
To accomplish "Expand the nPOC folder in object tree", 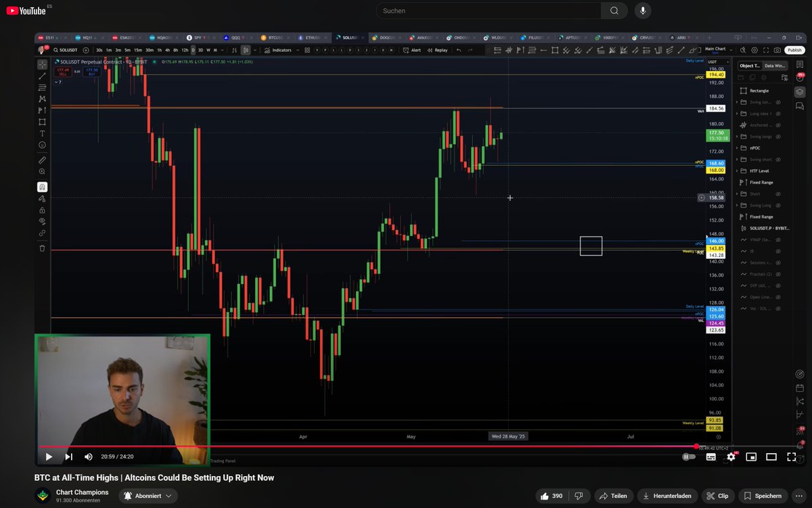I will (x=737, y=148).
